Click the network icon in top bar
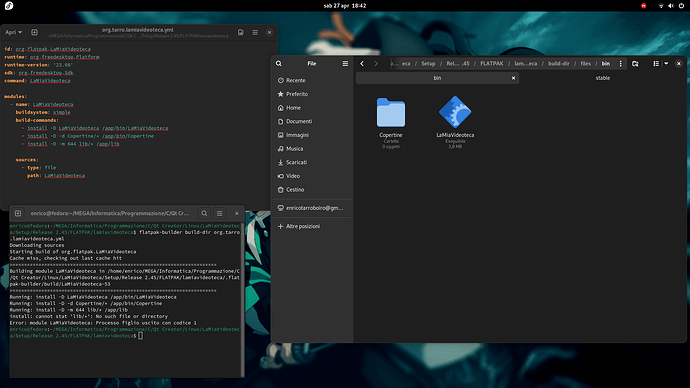This screenshot has height=388, width=690. coord(661,6)
